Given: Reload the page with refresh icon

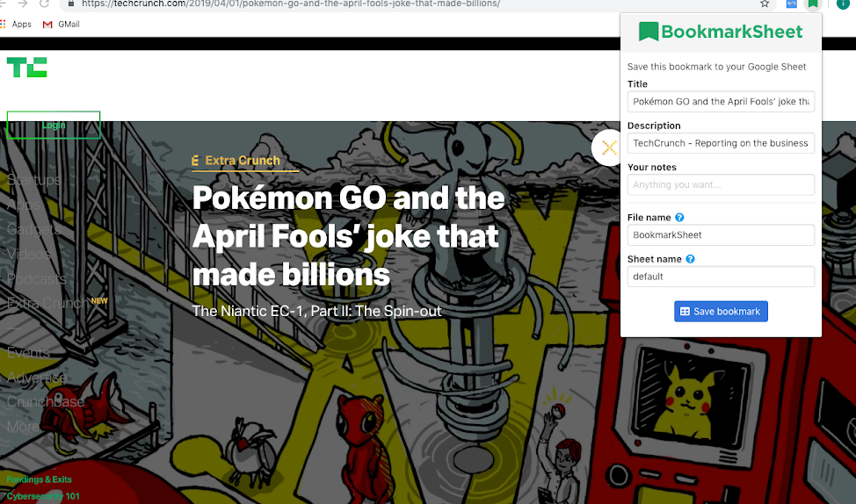Looking at the screenshot, I should [44, 4].
